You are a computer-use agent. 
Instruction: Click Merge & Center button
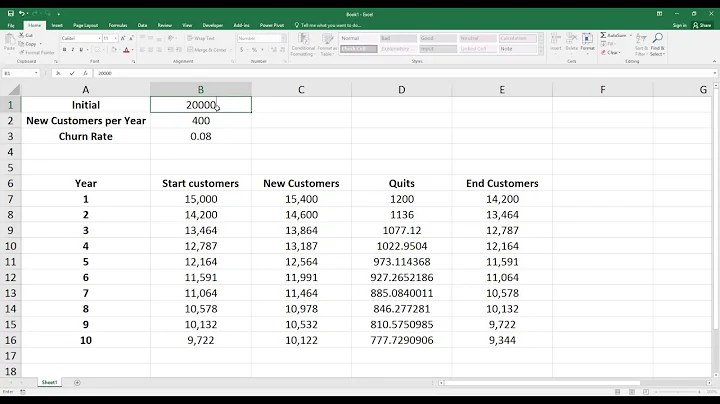[x=207, y=50]
